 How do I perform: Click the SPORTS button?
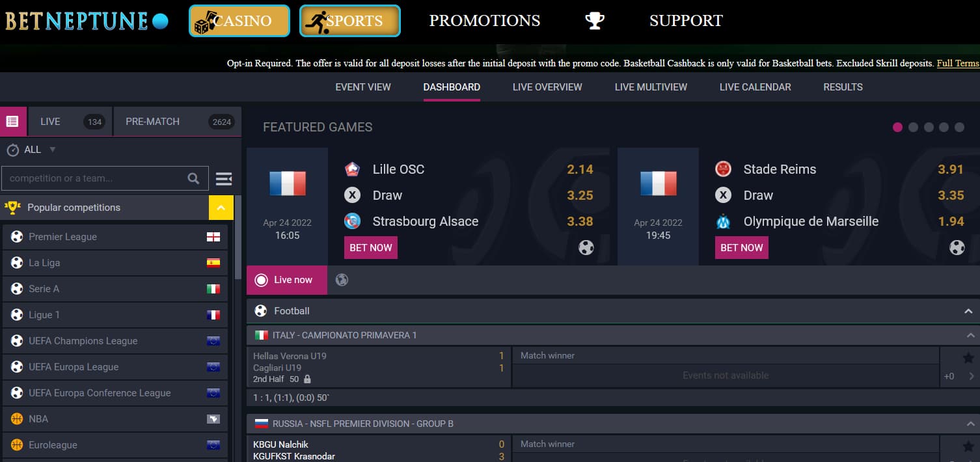(x=350, y=21)
